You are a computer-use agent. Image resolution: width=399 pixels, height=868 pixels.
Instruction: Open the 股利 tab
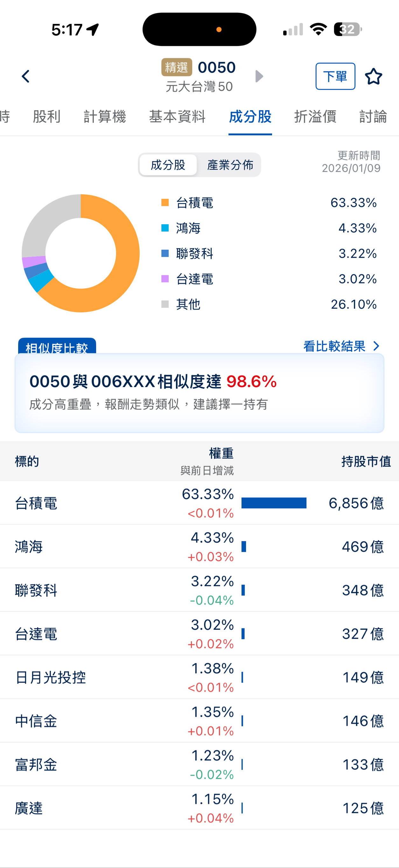(46, 117)
